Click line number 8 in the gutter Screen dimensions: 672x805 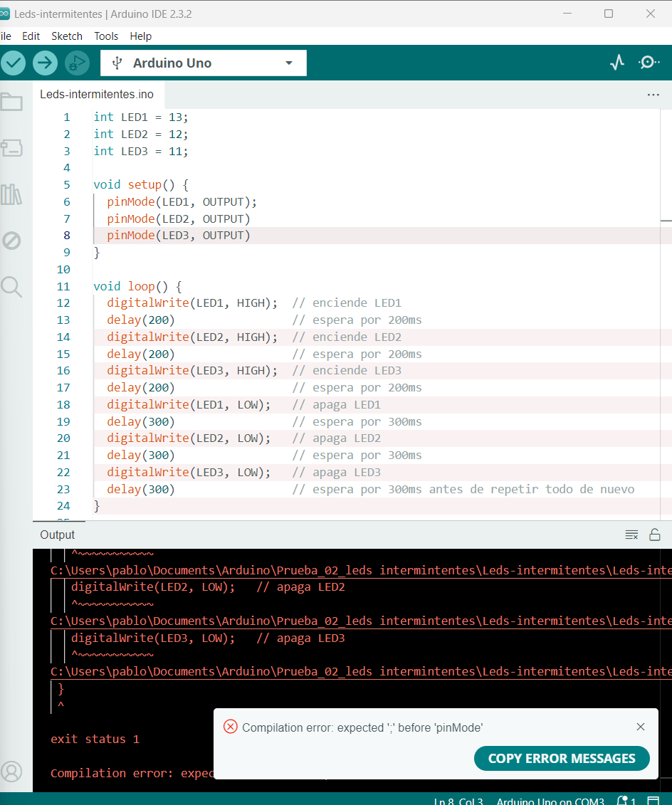pos(67,235)
